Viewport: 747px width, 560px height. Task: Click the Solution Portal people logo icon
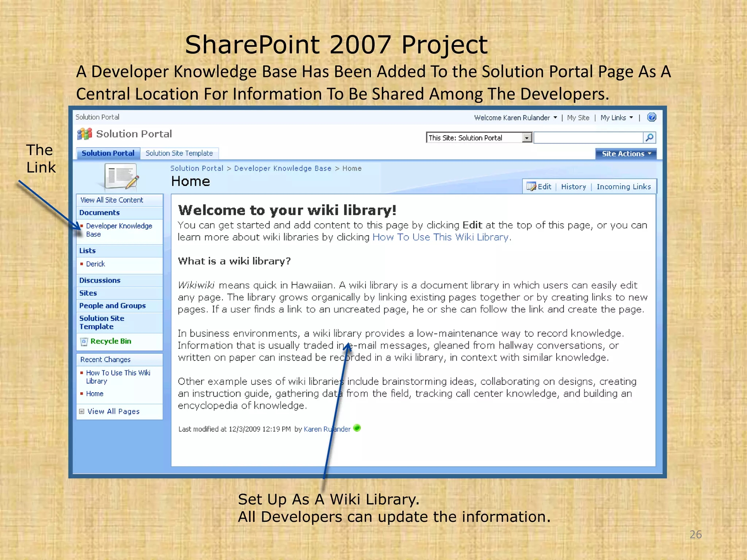click(85, 134)
